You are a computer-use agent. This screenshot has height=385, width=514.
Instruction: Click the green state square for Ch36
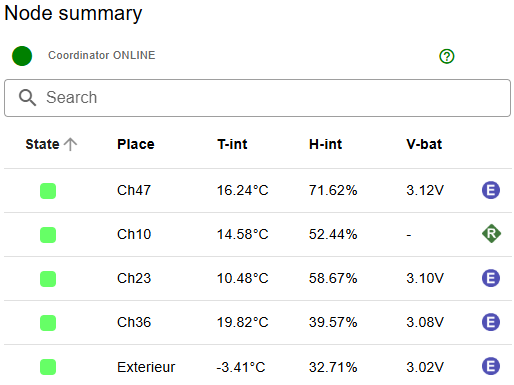[x=48, y=323]
